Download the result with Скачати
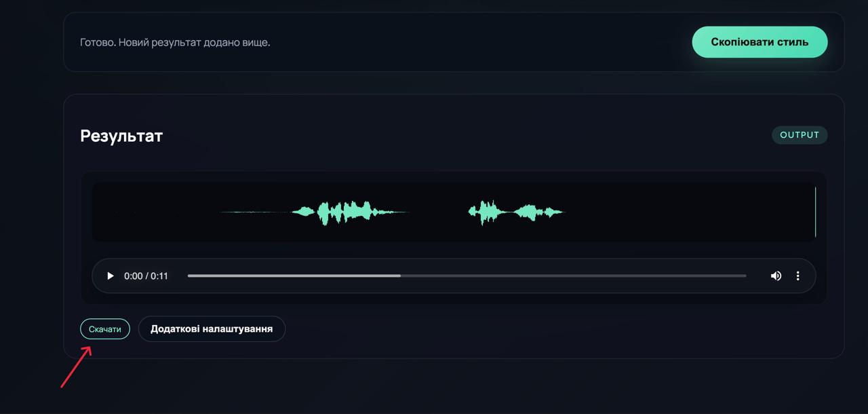The image size is (868, 414). pos(105,329)
